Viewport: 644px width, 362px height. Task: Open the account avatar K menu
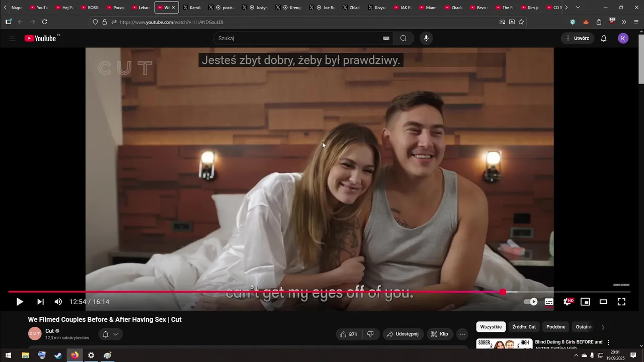tap(623, 38)
